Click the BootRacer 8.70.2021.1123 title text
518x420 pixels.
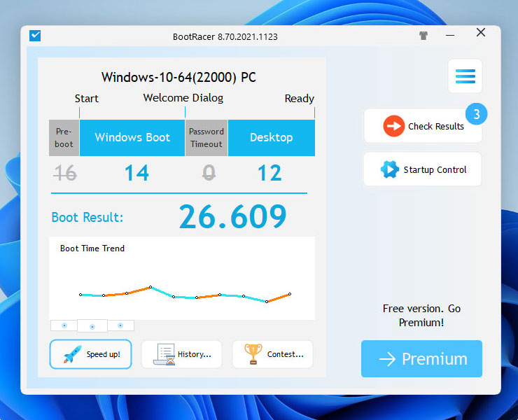coord(225,36)
